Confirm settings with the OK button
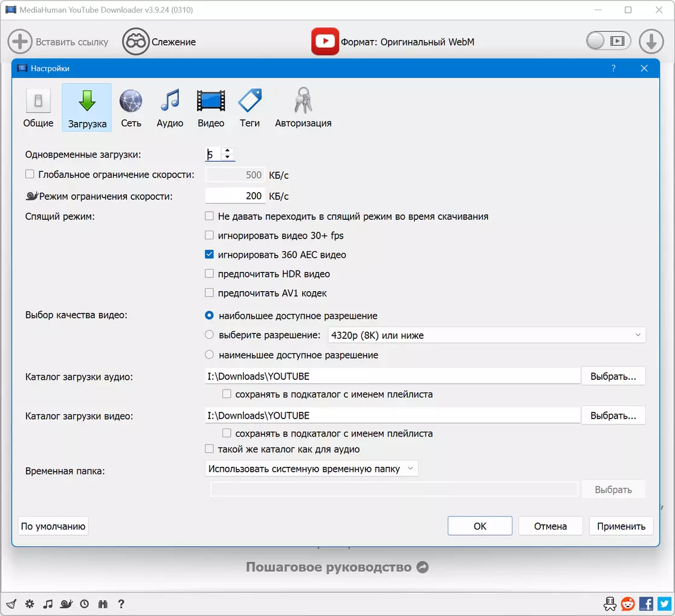Viewport: 675px width, 616px height. pos(480,526)
